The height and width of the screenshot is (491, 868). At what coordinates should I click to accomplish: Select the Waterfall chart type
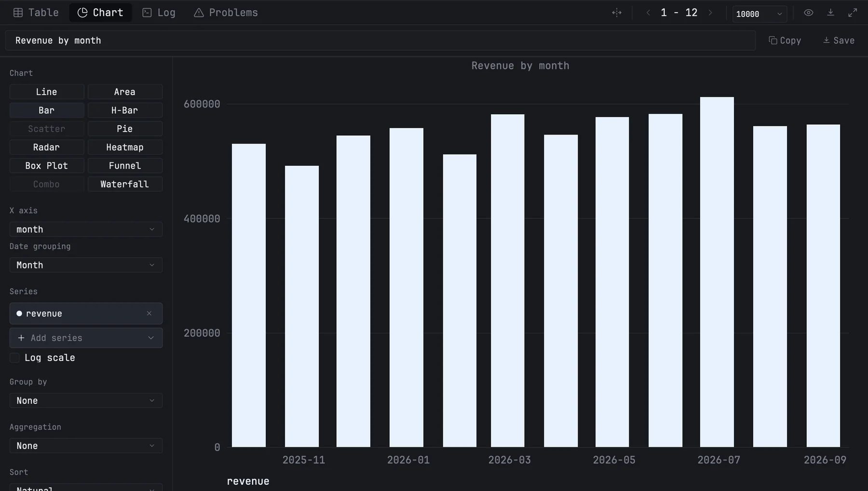tap(125, 184)
